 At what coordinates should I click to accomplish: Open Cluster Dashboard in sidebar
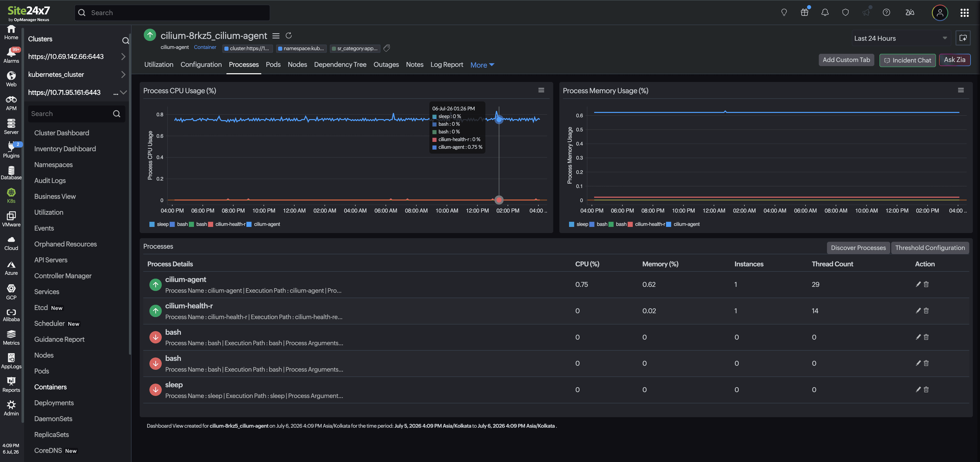(x=62, y=133)
